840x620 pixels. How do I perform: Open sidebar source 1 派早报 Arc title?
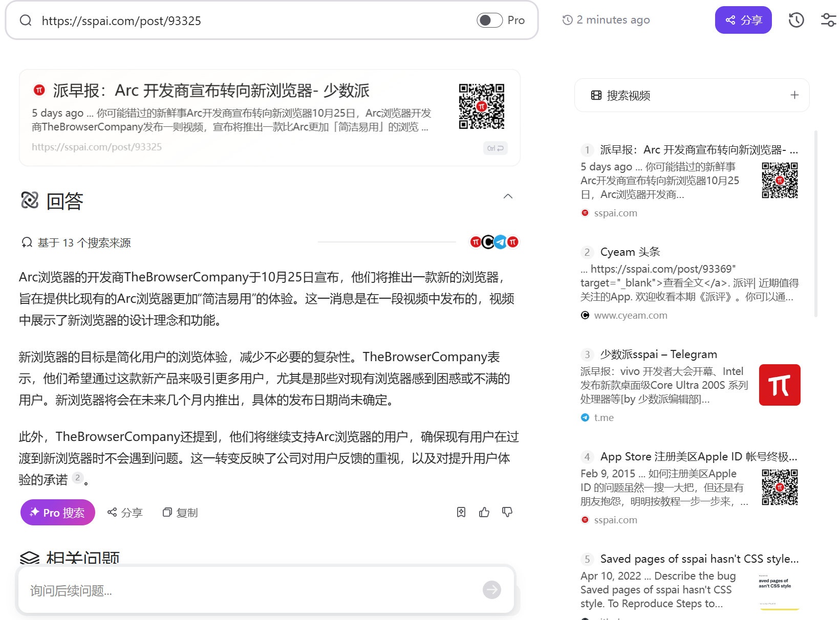coord(699,150)
